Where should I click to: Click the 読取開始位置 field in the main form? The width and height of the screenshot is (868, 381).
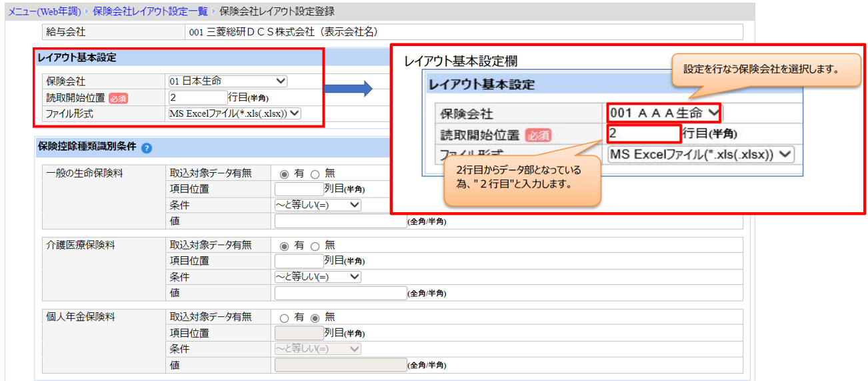coord(197,97)
